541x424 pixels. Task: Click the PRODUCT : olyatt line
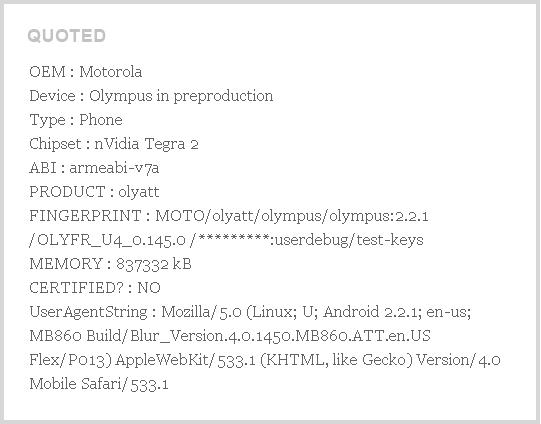[x=94, y=192]
